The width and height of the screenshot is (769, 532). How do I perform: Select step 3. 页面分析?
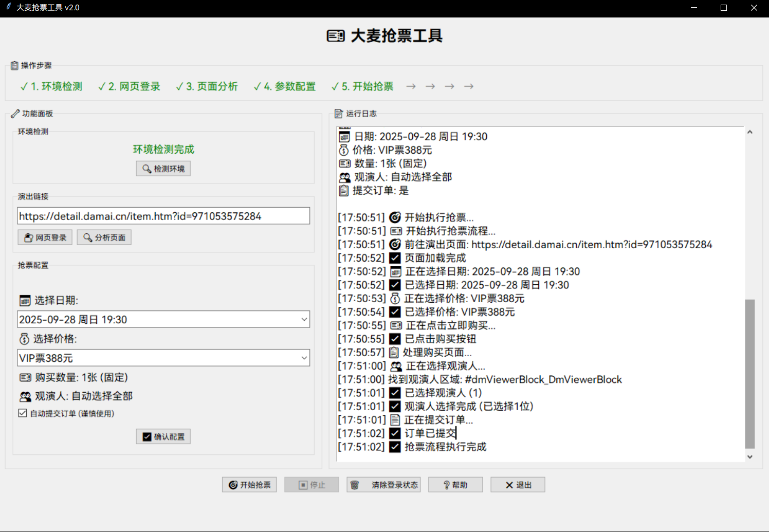pyautogui.click(x=207, y=86)
